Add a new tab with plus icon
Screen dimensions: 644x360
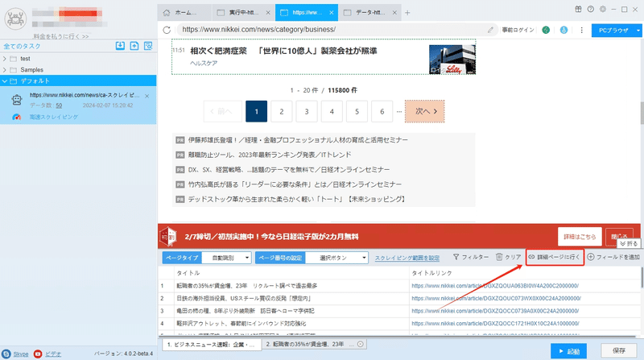(407, 13)
